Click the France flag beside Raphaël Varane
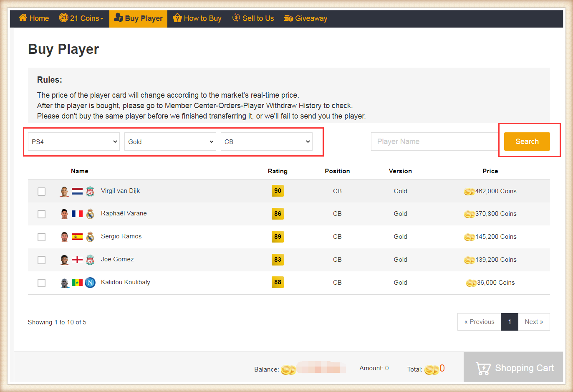Image resolution: width=573 pixels, height=392 pixels. pyautogui.click(x=77, y=214)
